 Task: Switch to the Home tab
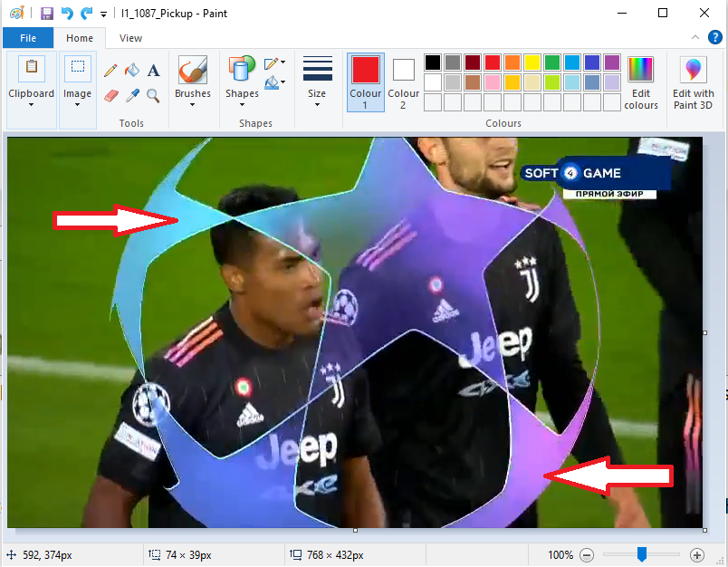(80, 38)
